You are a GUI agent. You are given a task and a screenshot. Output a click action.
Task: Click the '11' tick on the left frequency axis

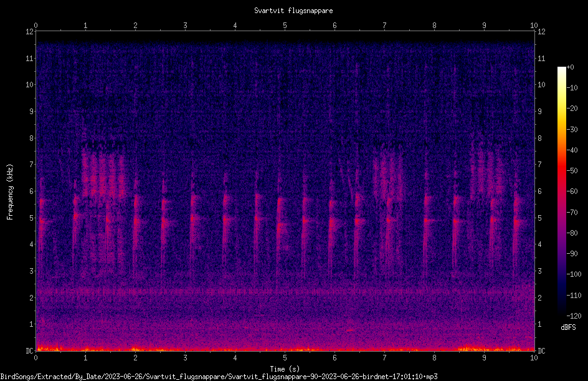[x=30, y=58]
